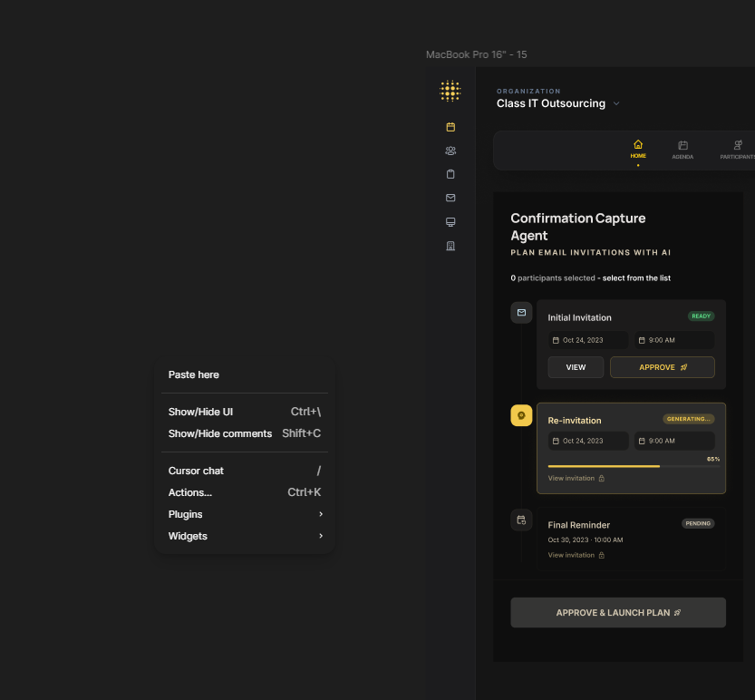This screenshot has height=700, width=755.
Task: Switch to the Agenda tab
Action: [682, 150]
